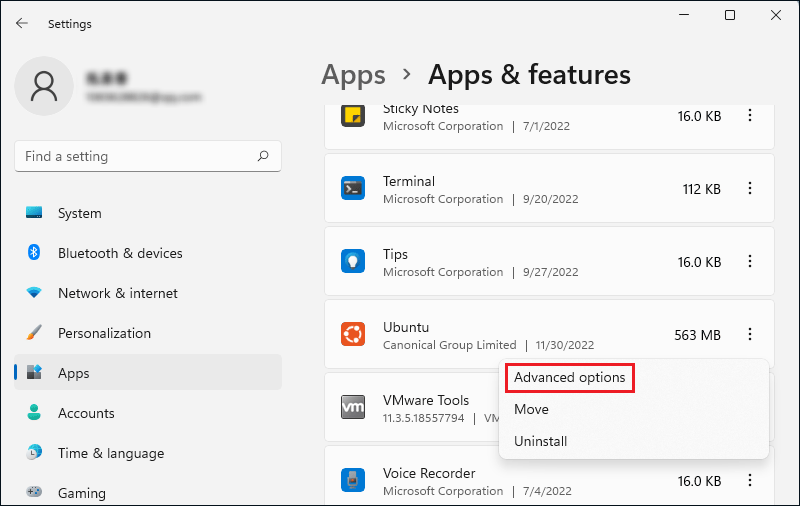Open the Terminal three-dot menu

[x=749, y=188]
